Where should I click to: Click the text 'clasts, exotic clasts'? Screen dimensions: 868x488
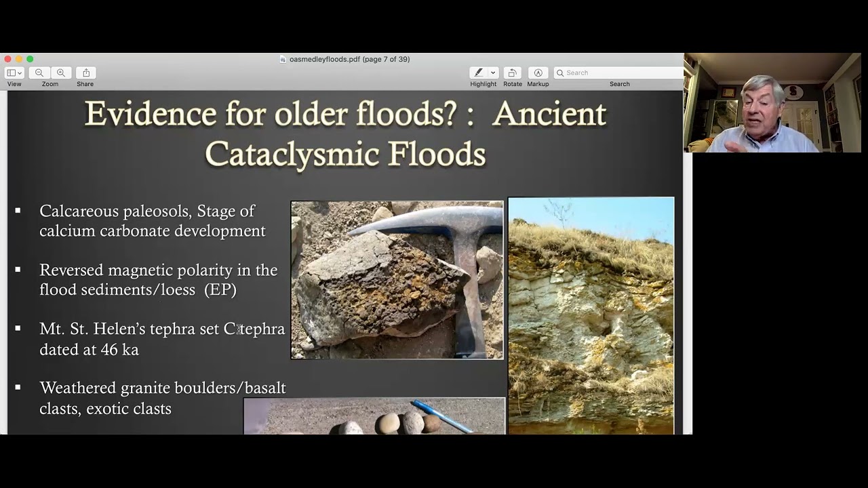[x=105, y=409]
